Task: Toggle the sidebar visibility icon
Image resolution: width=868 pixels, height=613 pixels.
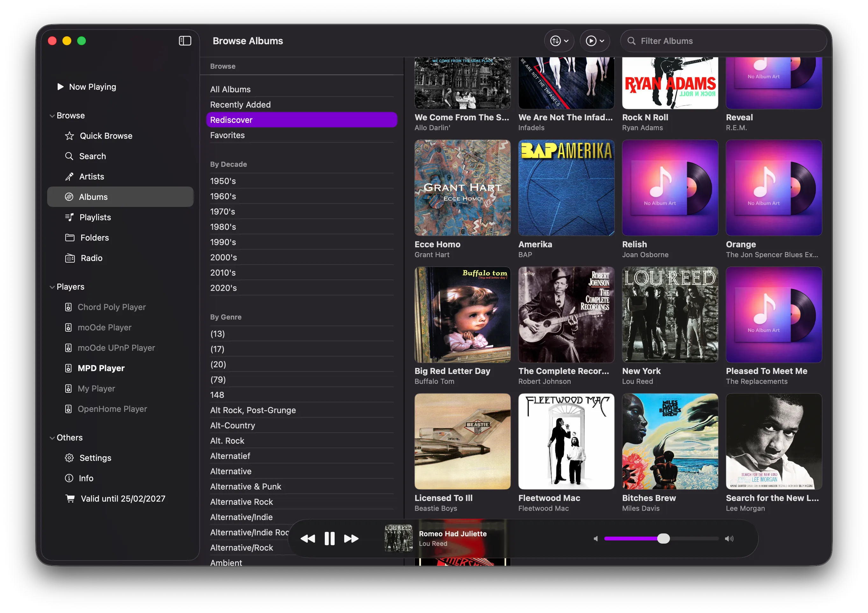Action: click(185, 41)
